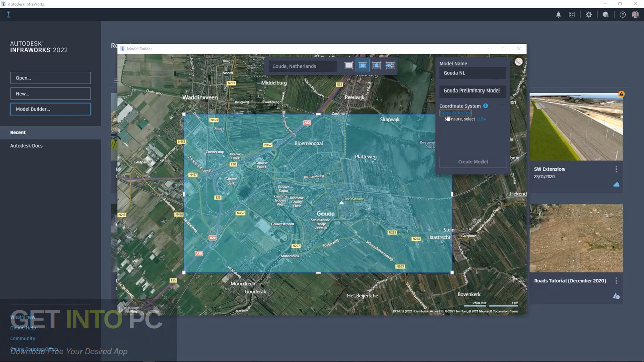Click the bottom-middle selection handle on map
Image resolution: width=644 pixels, height=362 pixels.
tap(318, 273)
